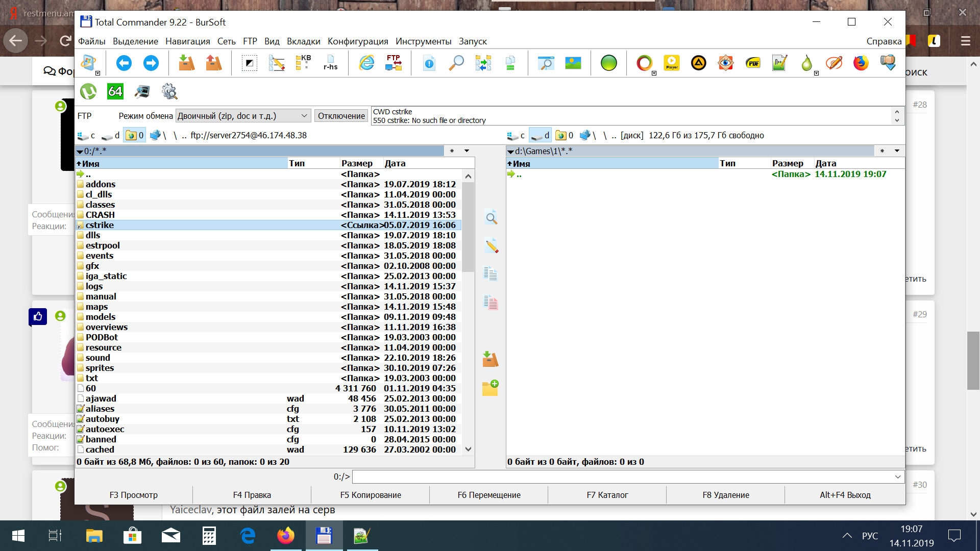Viewport: 980px width, 551px height.
Task: Open the multi-rename tool icon
Action: pos(277,63)
